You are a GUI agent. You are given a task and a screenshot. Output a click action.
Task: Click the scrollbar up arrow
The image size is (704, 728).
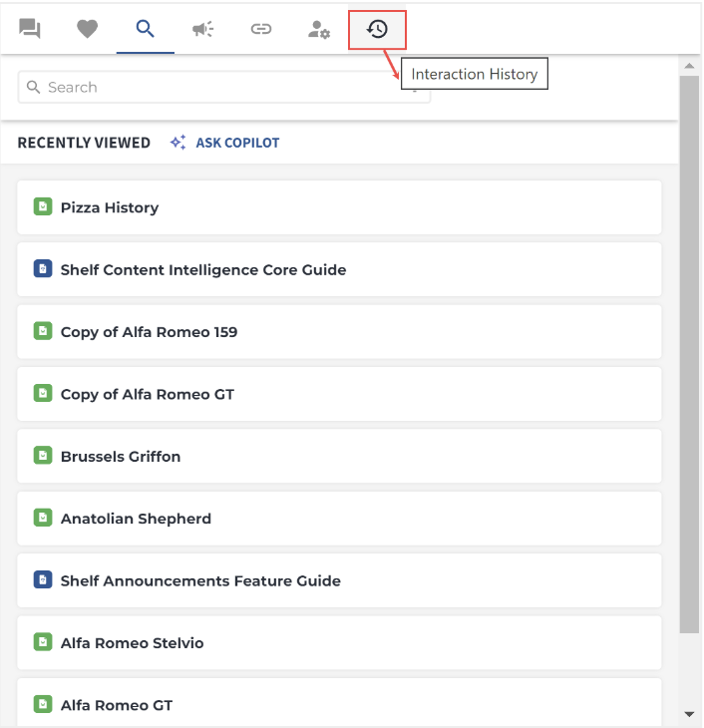689,66
